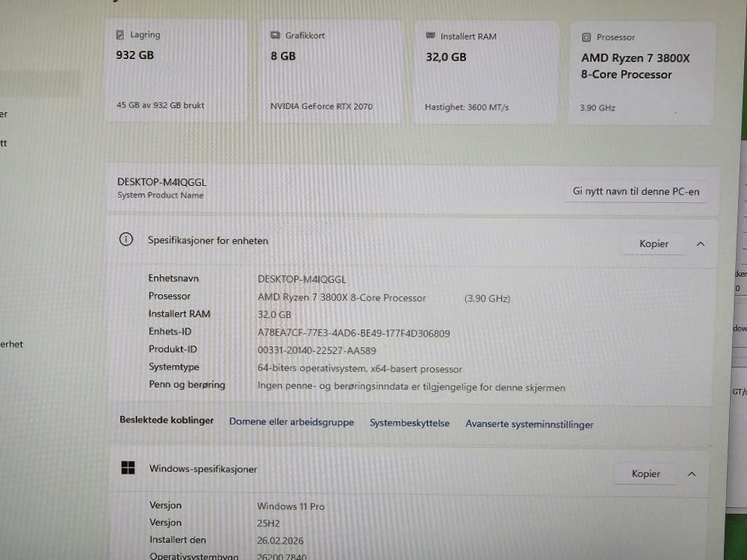Image resolution: width=747 pixels, height=560 pixels.
Task: Click the info icon beside Spesifikasjoner for enheten
Action: 126,239
